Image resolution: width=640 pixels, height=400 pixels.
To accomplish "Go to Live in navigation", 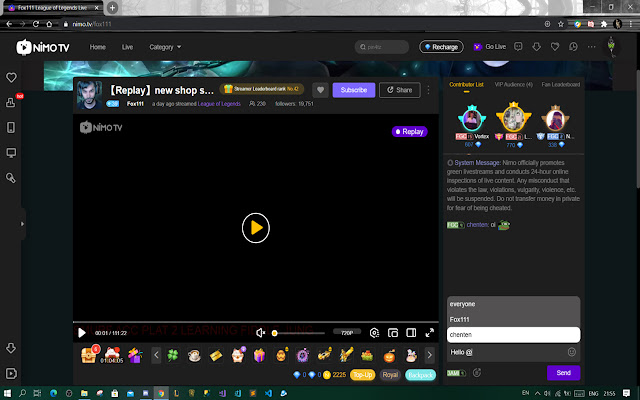I will 127,47.
